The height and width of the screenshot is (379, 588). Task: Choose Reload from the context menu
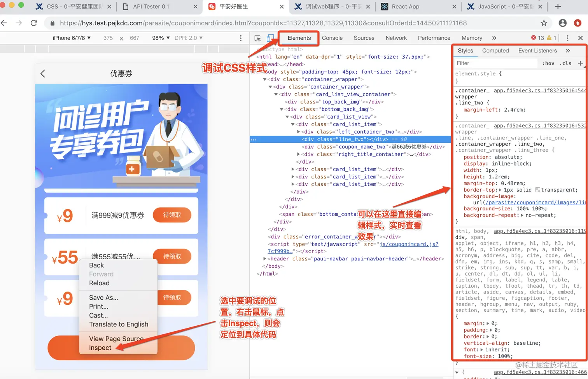point(99,283)
